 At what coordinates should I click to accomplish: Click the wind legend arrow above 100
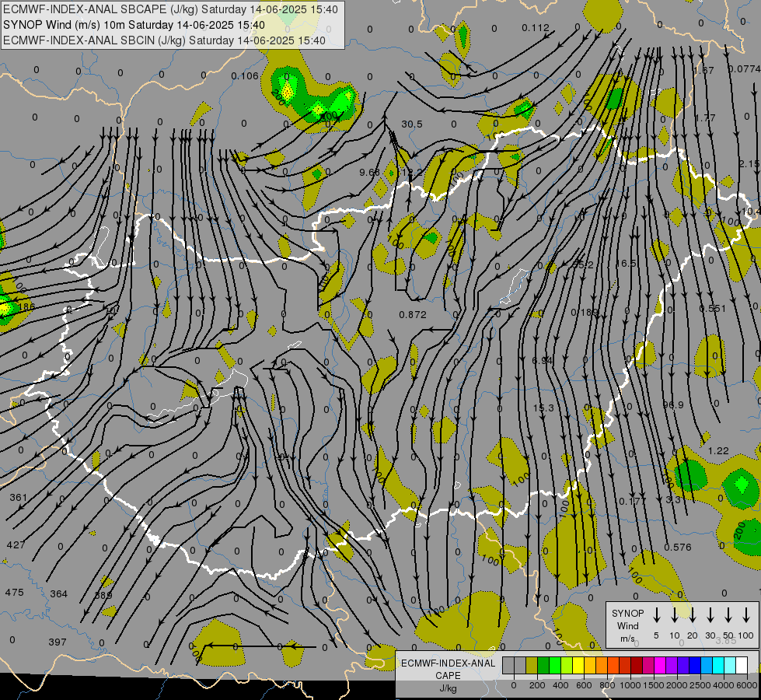pos(746,615)
